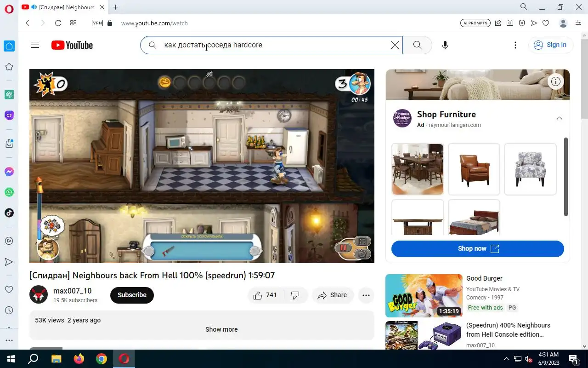Clear the search query X

(x=395, y=45)
